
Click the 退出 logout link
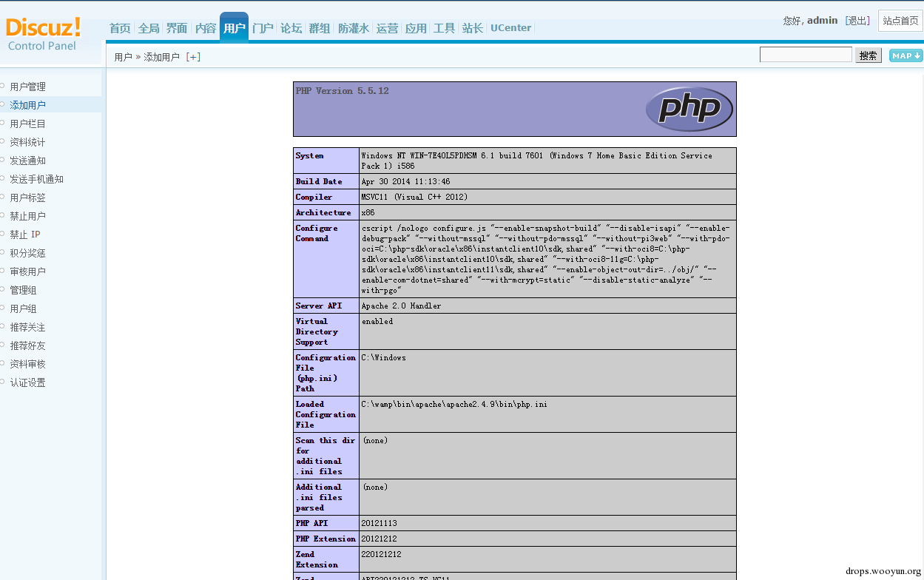coord(858,21)
